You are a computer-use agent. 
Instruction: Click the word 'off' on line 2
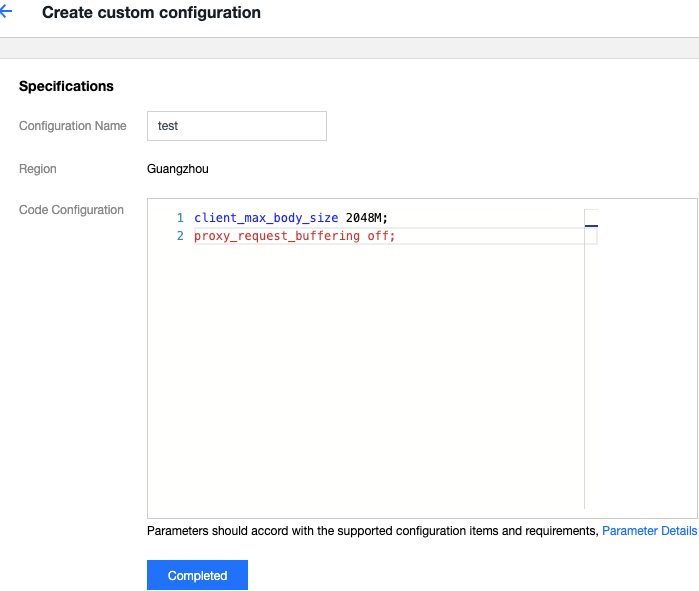coord(380,236)
